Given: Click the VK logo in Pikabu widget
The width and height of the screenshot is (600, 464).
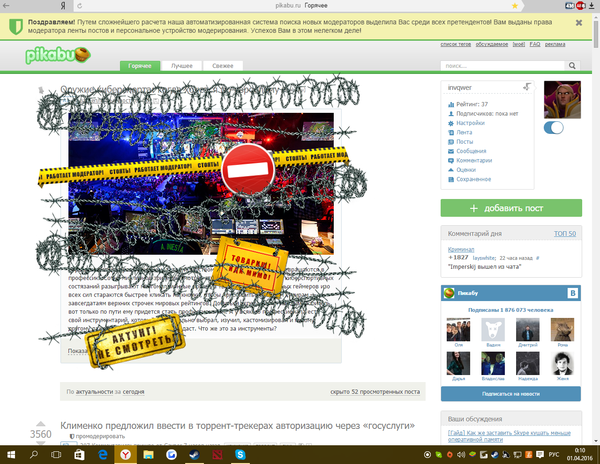Looking at the screenshot, I should 573,293.
